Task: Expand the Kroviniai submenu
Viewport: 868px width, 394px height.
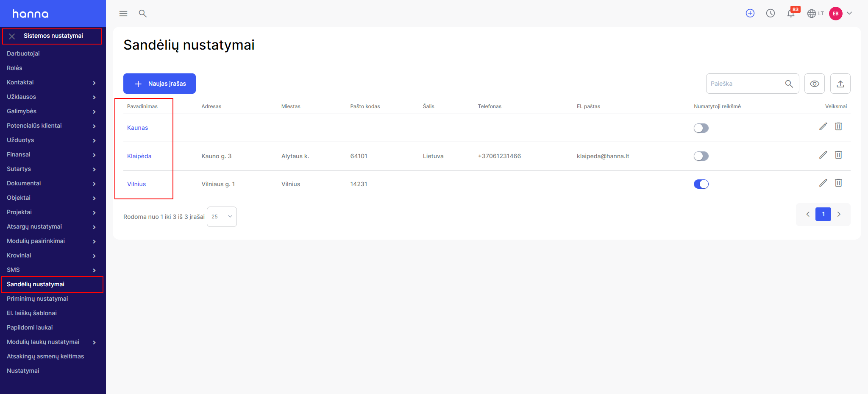Action: coord(94,256)
